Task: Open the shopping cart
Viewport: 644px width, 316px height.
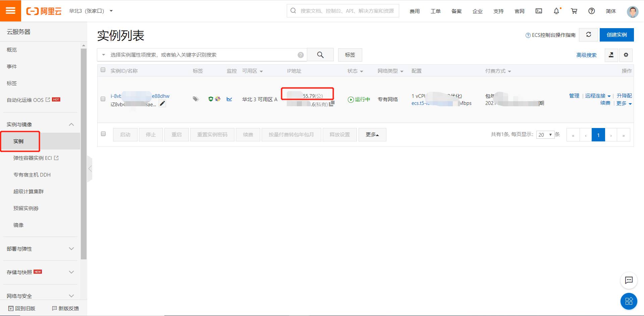Action: pyautogui.click(x=574, y=11)
